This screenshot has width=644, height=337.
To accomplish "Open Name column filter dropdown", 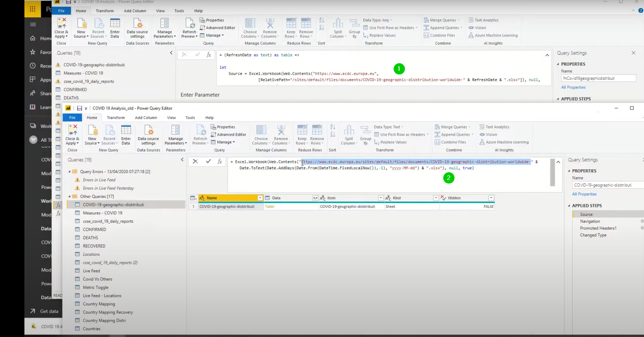I will (x=260, y=198).
